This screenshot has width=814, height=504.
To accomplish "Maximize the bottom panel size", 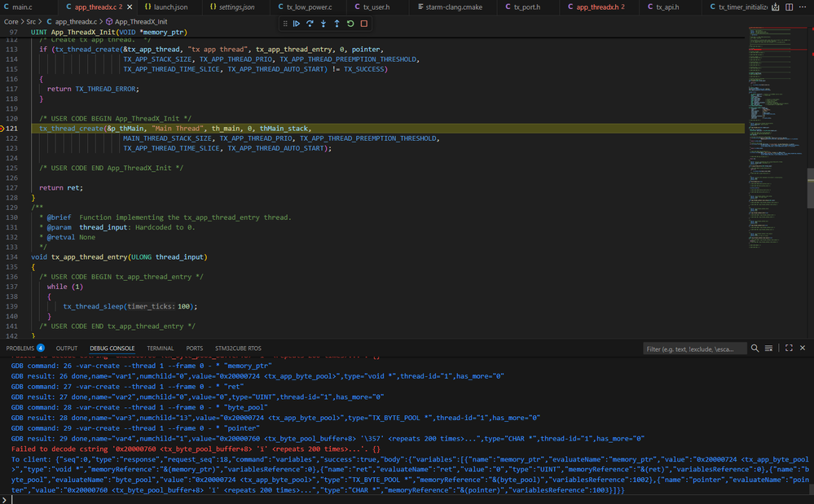I will (x=789, y=348).
